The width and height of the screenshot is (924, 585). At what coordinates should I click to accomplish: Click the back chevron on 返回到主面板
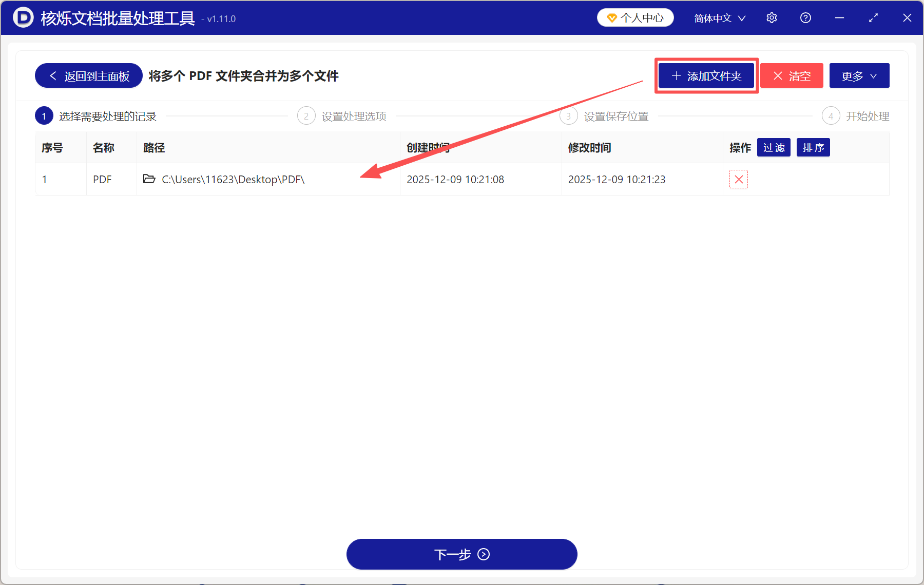pos(53,75)
